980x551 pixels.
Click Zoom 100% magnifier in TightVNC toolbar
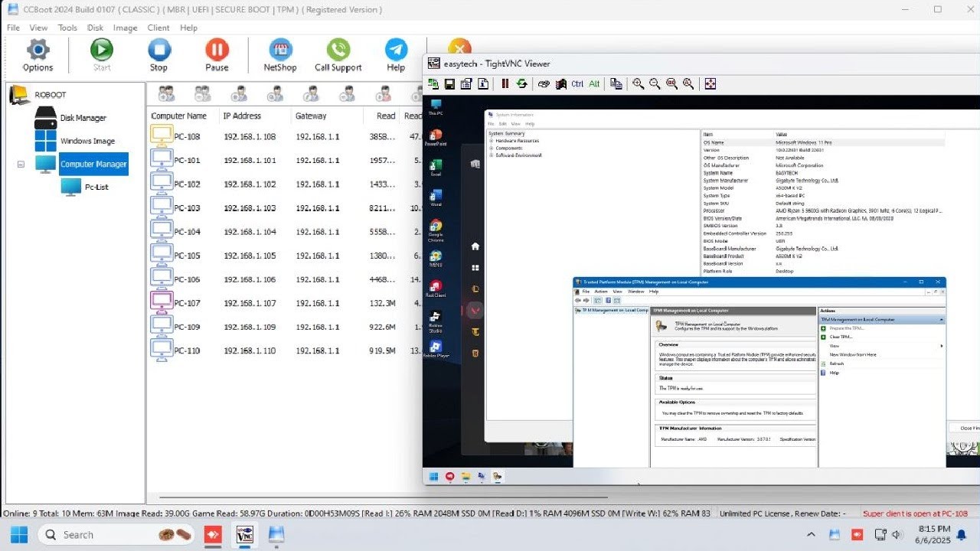pyautogui.click(x=671, y=83)
